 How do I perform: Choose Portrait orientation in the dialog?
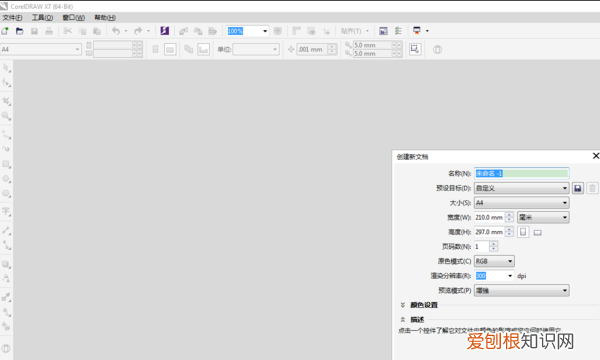point(523,232)
